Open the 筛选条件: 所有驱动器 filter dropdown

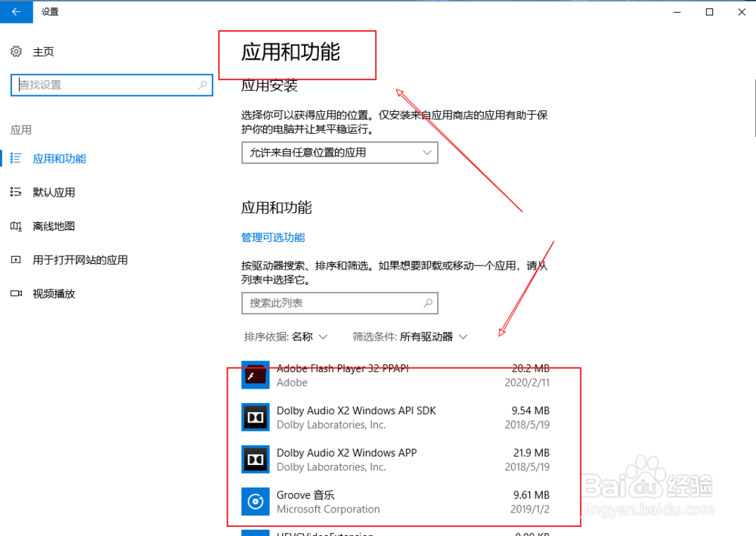410,336
